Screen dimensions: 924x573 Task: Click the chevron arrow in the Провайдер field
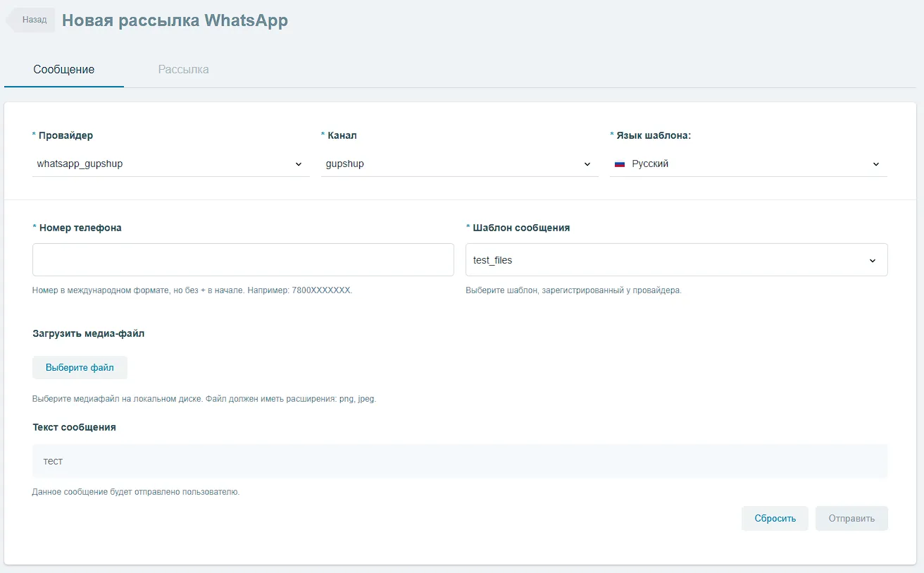pyautogui.click(x=299, y=164)
